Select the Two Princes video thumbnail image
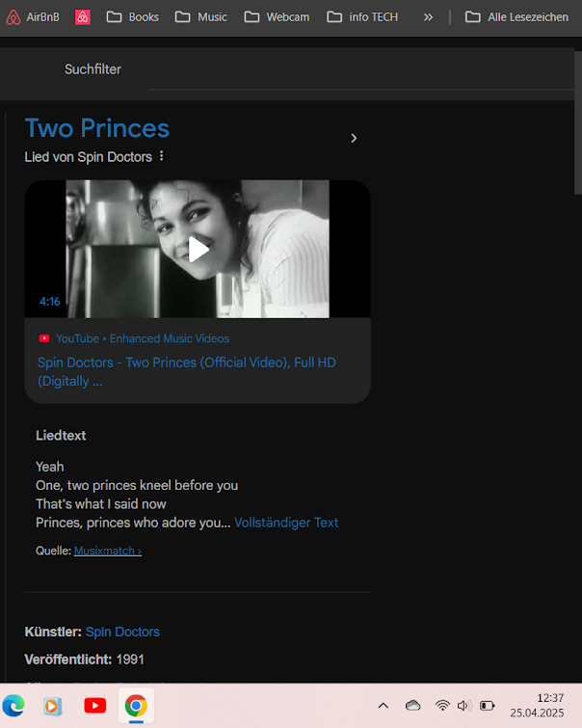This screenshot has width=582, height=728. coord(198,249)
